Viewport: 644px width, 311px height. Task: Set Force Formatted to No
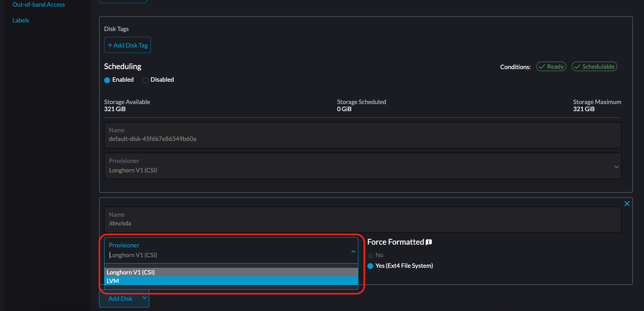370,255
